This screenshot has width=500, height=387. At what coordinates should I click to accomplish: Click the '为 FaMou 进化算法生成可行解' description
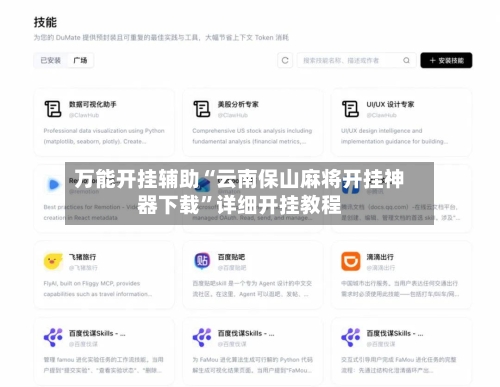[252, 365]
